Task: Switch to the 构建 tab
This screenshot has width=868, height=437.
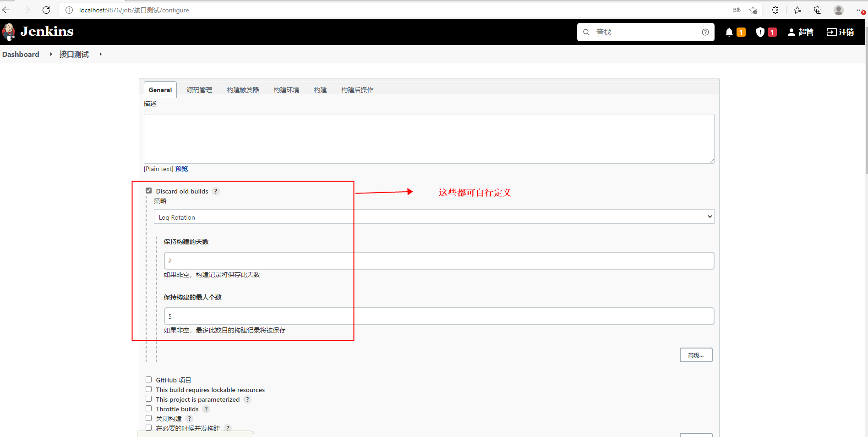Action: 320,90
